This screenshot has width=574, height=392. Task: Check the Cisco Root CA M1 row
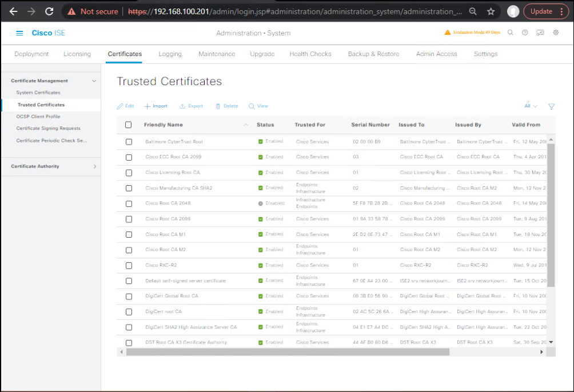(x=129, y=235)
